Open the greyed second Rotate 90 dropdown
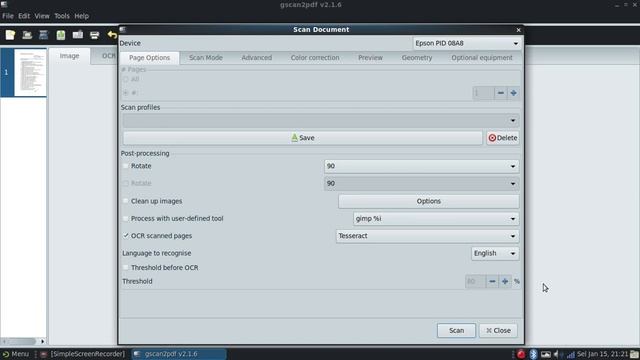 coord(422,183)
